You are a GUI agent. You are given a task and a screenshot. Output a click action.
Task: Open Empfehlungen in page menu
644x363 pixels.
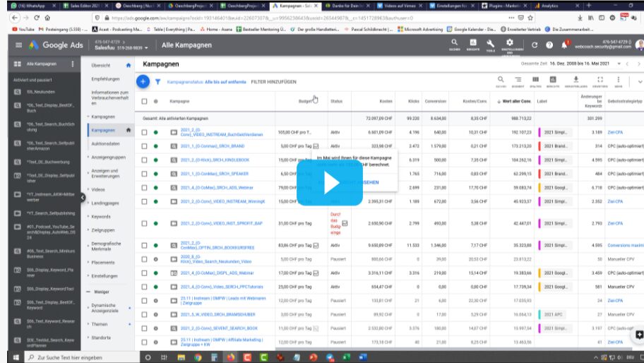coord(105,79)
